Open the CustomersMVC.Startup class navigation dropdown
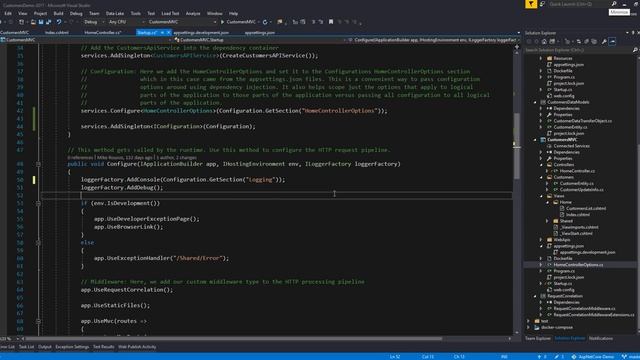The image size is (640, 360). 260,40
